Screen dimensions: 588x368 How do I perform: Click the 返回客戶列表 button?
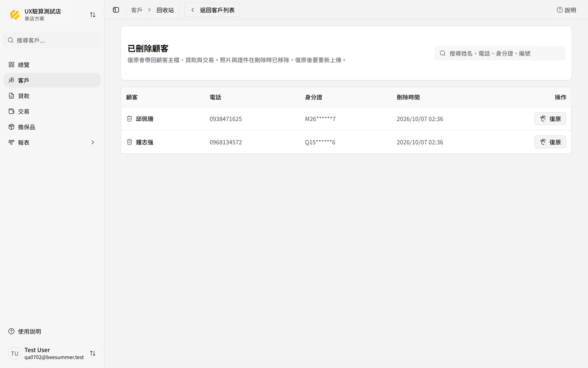pos(212,10)
